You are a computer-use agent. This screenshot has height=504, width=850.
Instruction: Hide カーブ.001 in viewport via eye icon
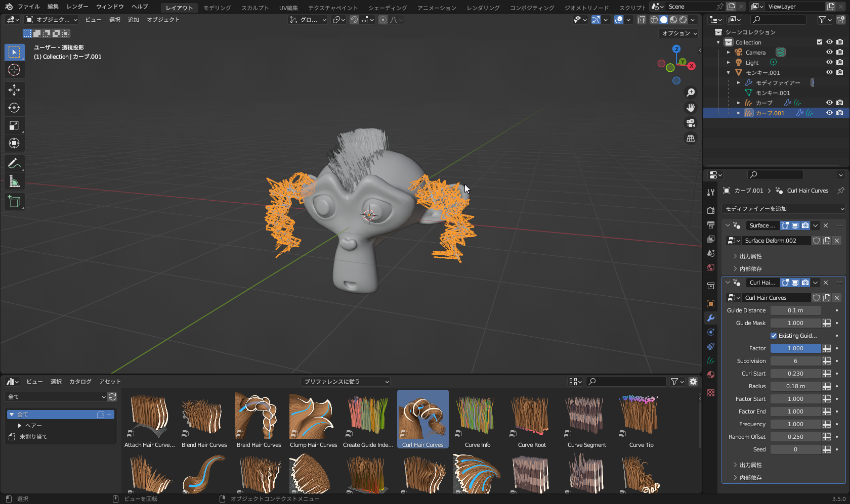(x=829, y=113)
